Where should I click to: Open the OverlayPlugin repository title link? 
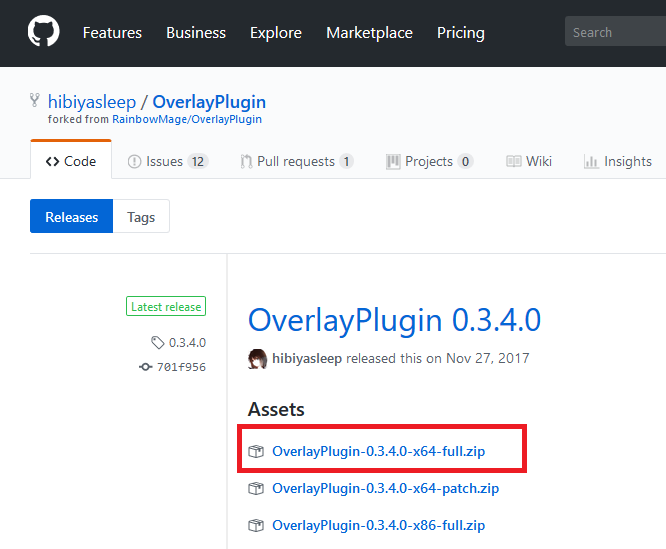(x=209, y=102)
